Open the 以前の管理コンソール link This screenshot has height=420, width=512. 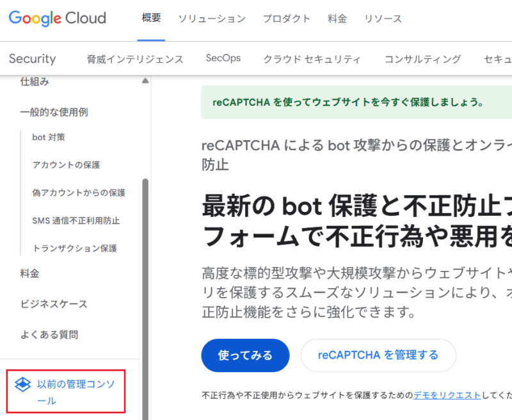coord(76,392)
